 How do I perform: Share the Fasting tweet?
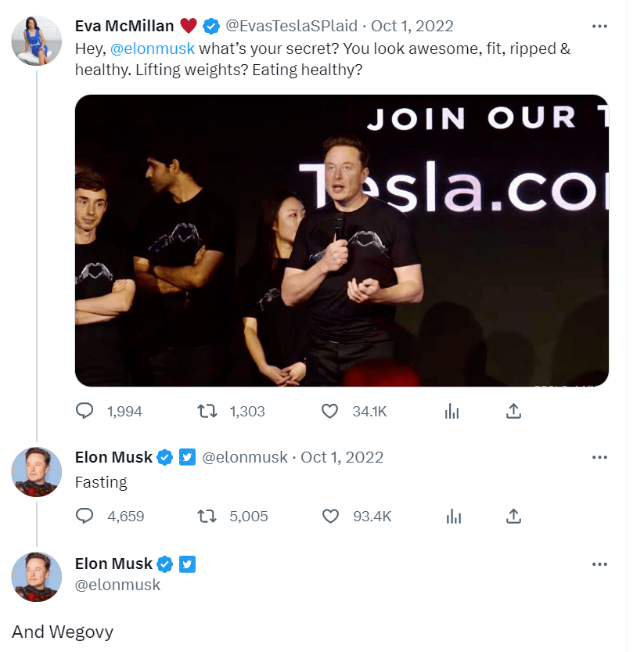tap(513, 516)
